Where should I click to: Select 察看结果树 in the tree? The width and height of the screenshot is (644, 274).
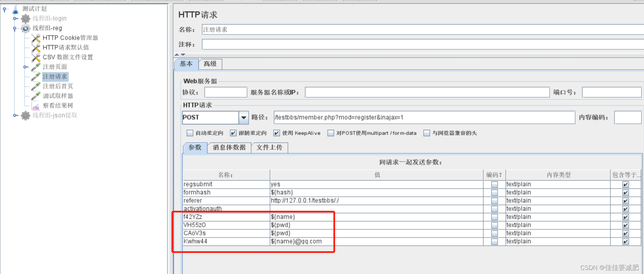[x=58, y=106]
